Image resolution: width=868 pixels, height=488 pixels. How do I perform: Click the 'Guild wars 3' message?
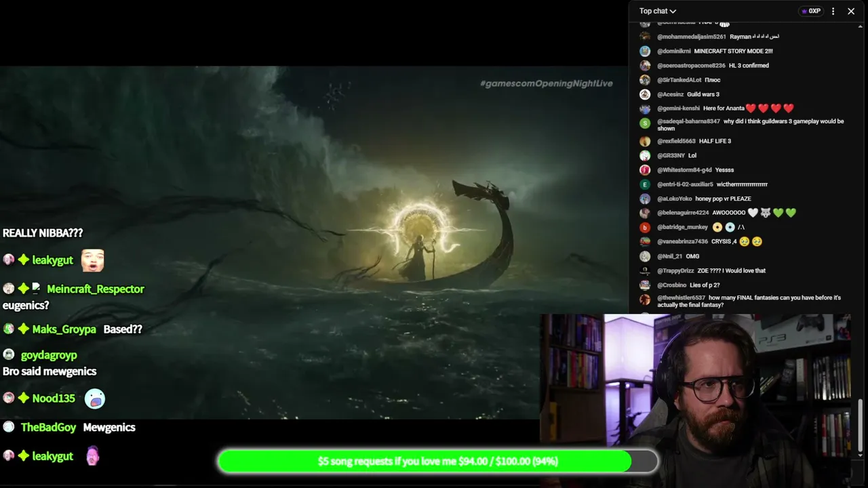tap(703, 94)
